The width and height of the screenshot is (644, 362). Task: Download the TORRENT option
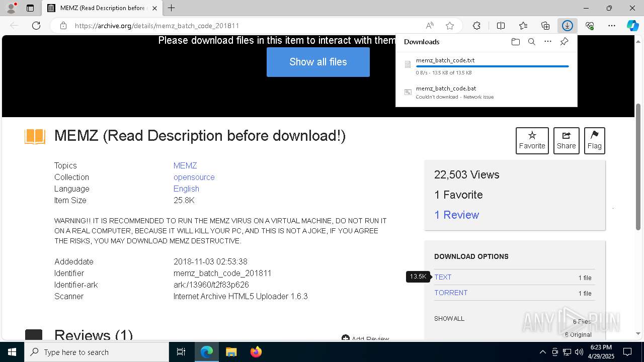point(451,293)
